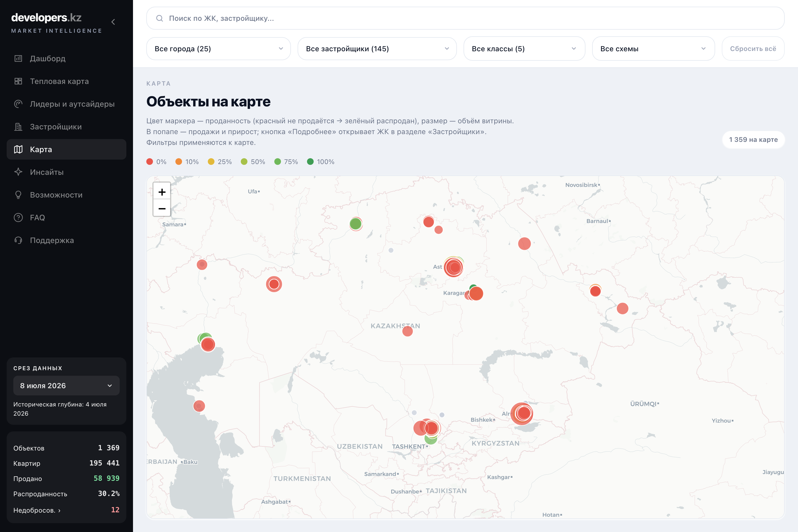Expand Все схемы dropdown
The image size is (798, 532).
[653, 48]
